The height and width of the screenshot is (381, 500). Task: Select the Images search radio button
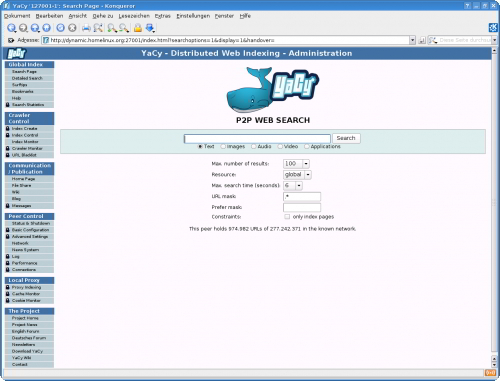click(x=223, y=147)
